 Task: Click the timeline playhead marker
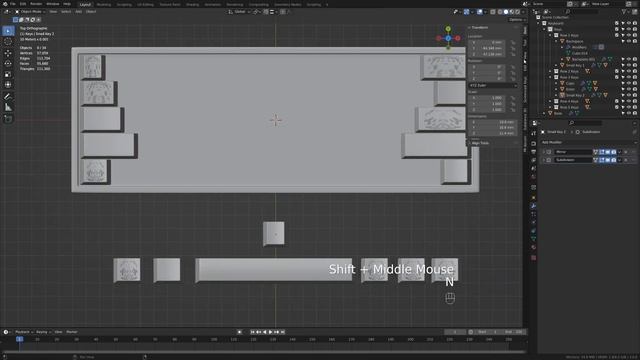coord(19,339)
